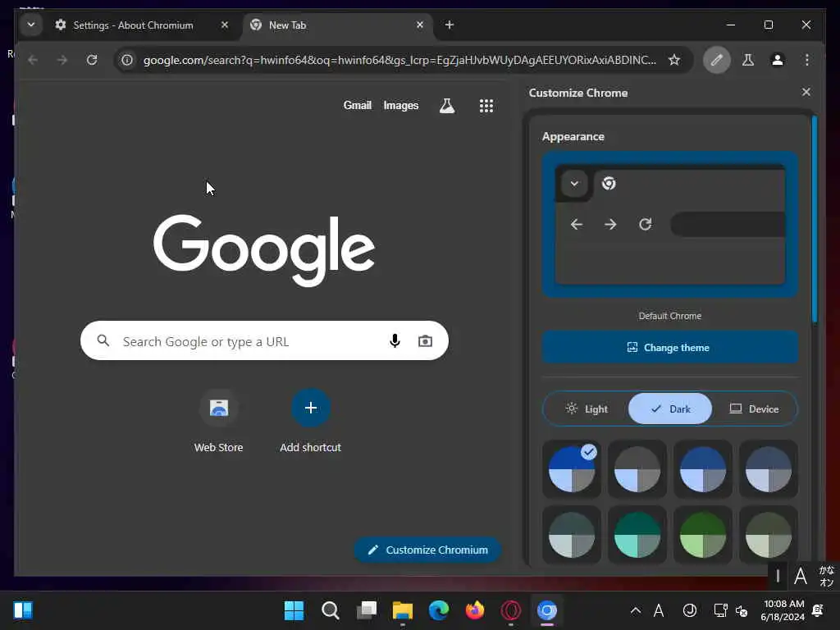Go forward with the forward arrow
The width and height of the screenshot is (840, 630).
pyautogui.click(x=62, y=60)
